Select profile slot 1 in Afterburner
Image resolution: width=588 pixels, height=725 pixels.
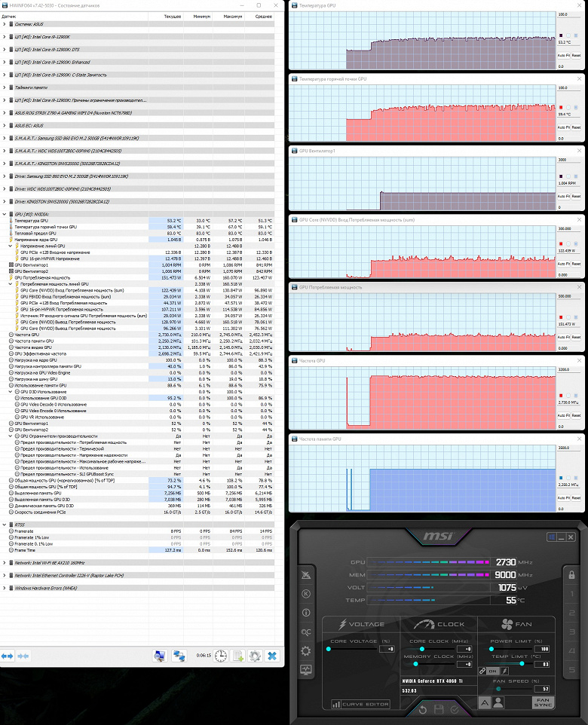click(x=572, y=594)
